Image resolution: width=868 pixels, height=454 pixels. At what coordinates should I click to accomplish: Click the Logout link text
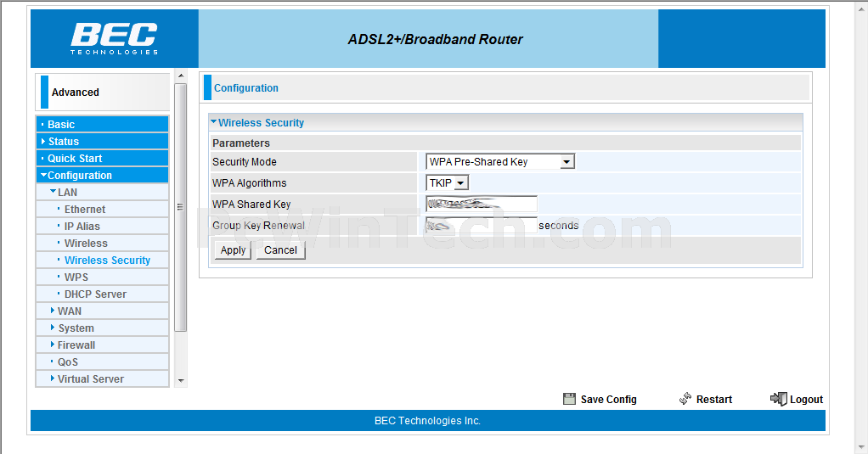pos(807,399)
